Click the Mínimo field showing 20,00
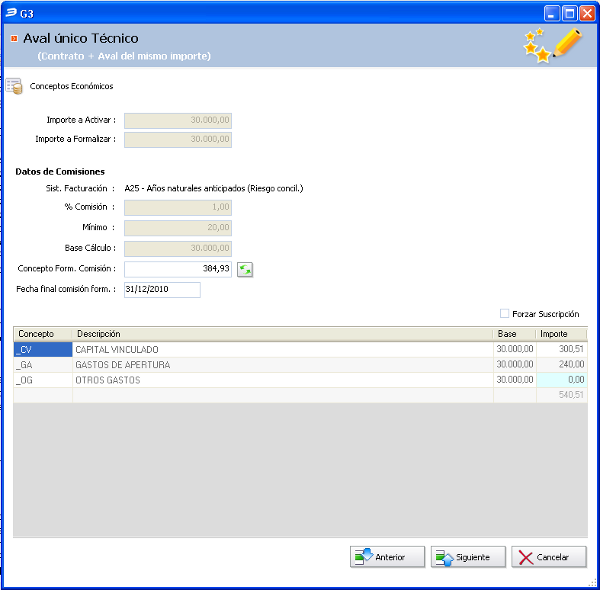600x590 pixels. pos(178,228)
